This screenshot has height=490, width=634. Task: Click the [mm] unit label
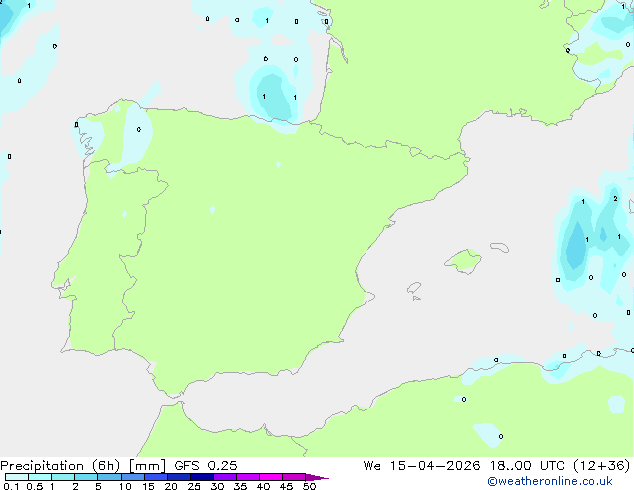(x=147, y=466)
